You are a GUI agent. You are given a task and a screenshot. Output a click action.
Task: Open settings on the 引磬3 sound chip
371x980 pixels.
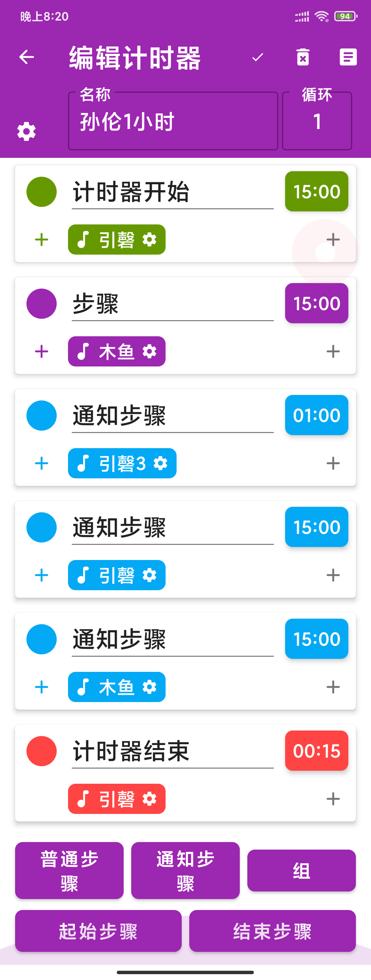pos(160,463)
